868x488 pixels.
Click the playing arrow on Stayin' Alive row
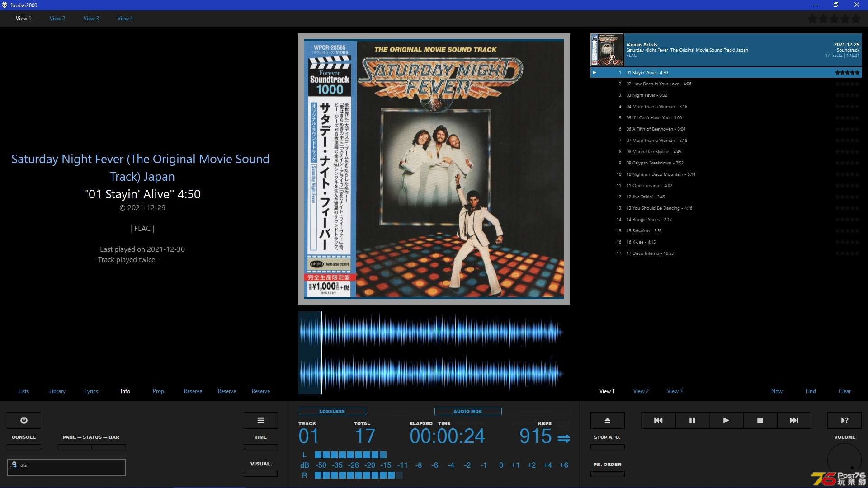[594, 72]
